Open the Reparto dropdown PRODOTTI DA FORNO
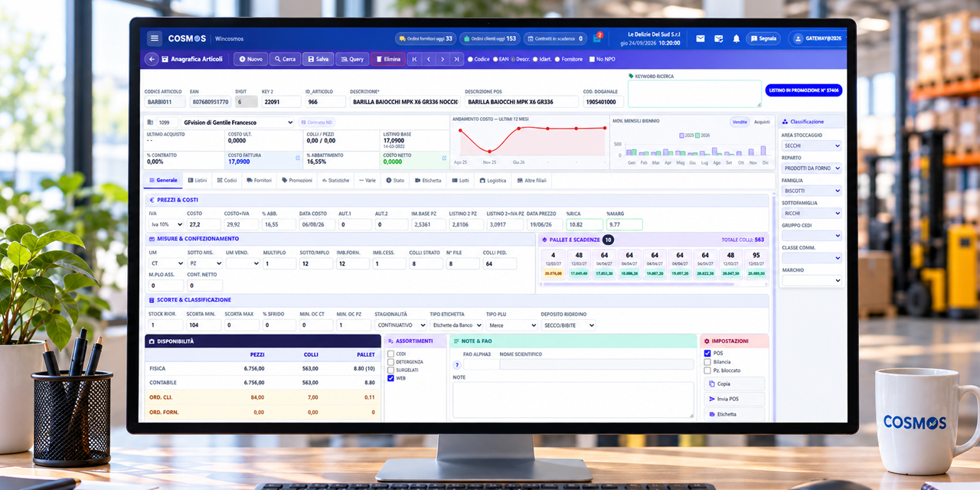Viewport: 980px width, 490px height. click(812, 168)
